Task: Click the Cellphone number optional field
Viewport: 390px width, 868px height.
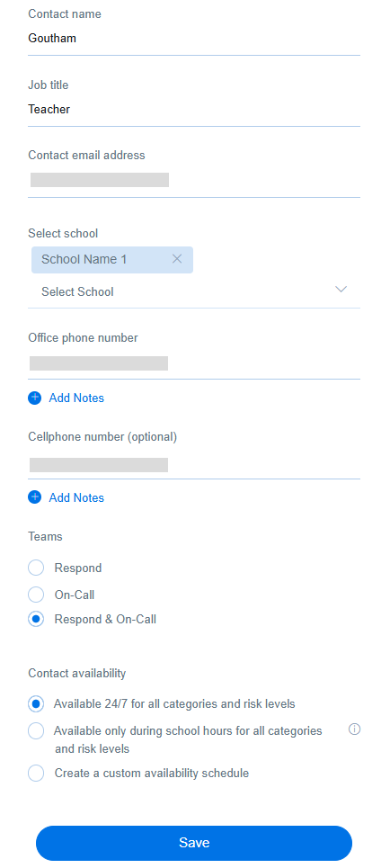Action: tap(194, 464)
